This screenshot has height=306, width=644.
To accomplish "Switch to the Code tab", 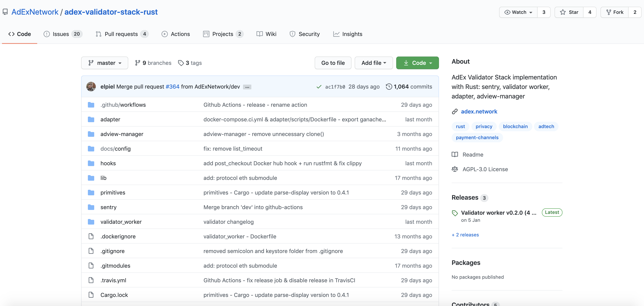I will coord(20,34).
